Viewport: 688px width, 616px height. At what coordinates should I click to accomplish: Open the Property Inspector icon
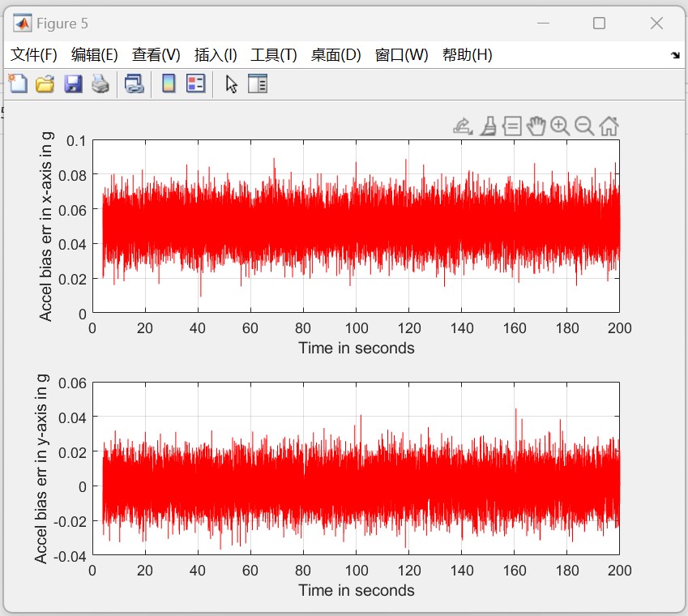(258, 83)
